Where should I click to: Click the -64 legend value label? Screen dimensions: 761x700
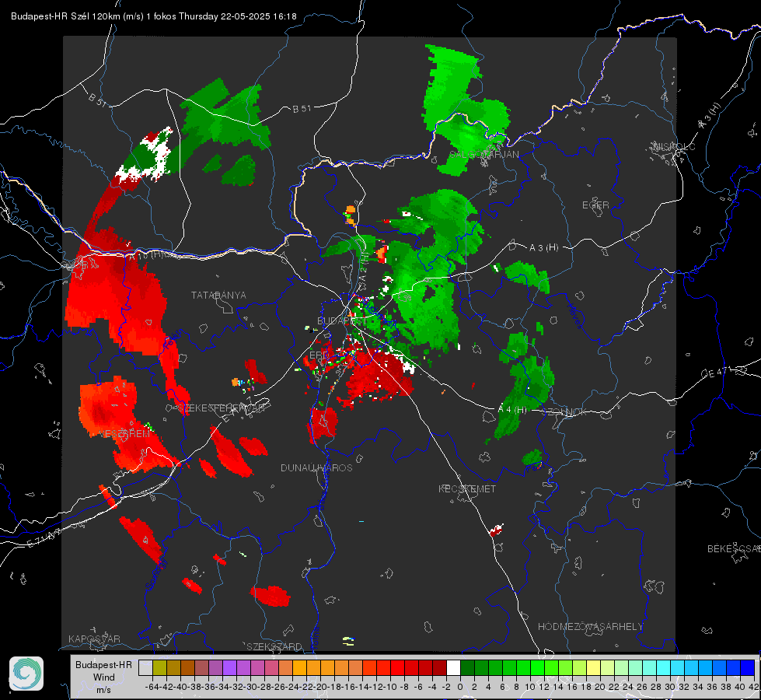(x=152, y=687)
